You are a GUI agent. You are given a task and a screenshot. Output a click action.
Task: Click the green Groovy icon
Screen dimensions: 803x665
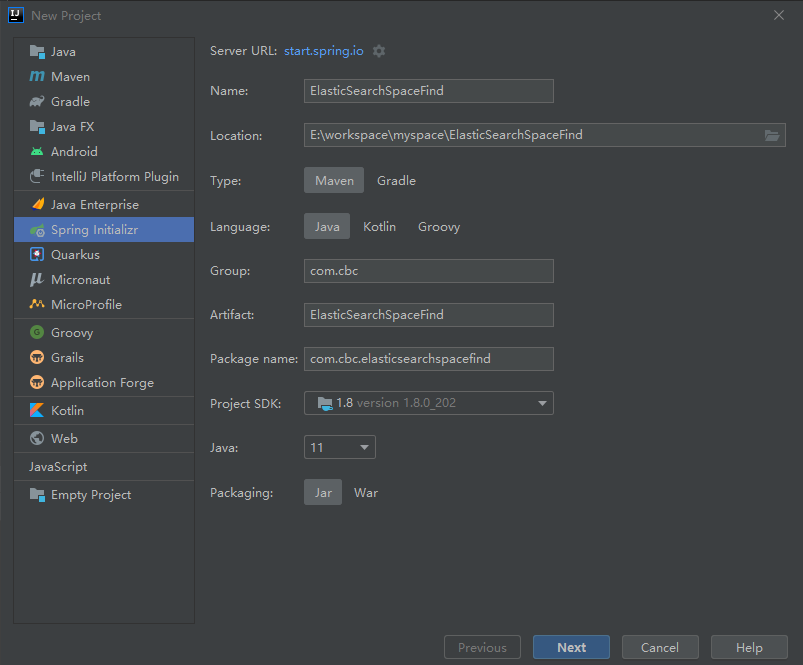[37, 332]
